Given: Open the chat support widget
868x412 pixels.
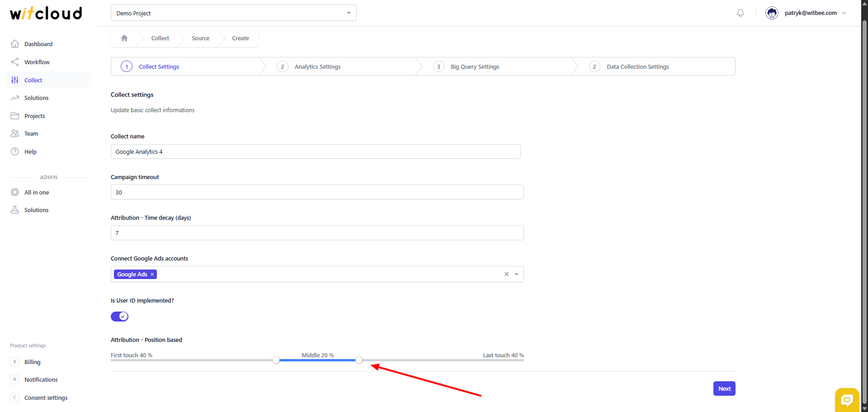Looking at the screenshot, I should (x=846, y=399).
